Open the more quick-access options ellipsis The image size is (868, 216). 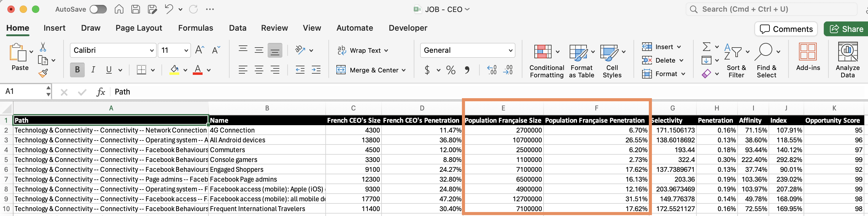(210, 9)
